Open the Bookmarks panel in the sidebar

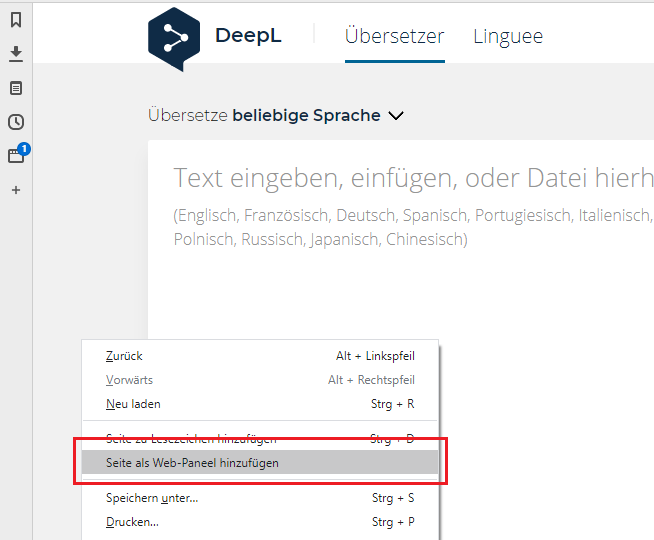tap(16, 19)
